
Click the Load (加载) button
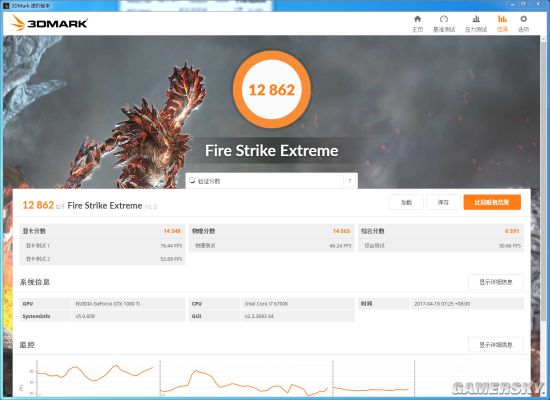(407, 202)
